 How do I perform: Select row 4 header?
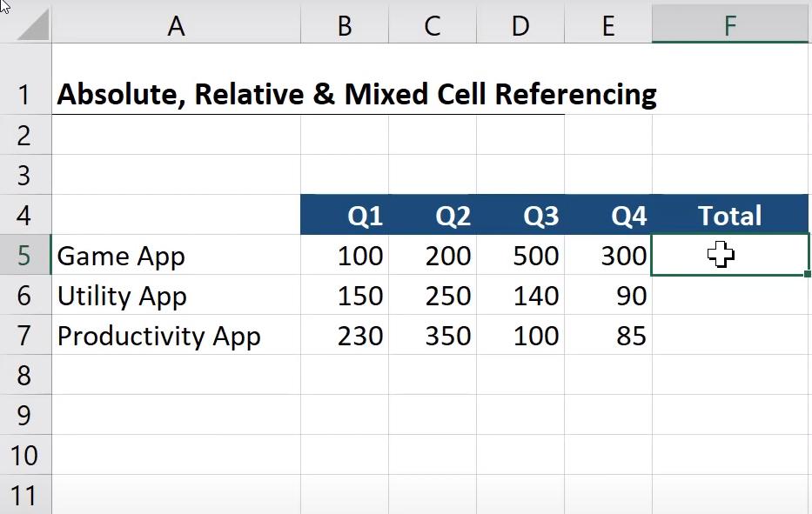click(x=25, y=215)
